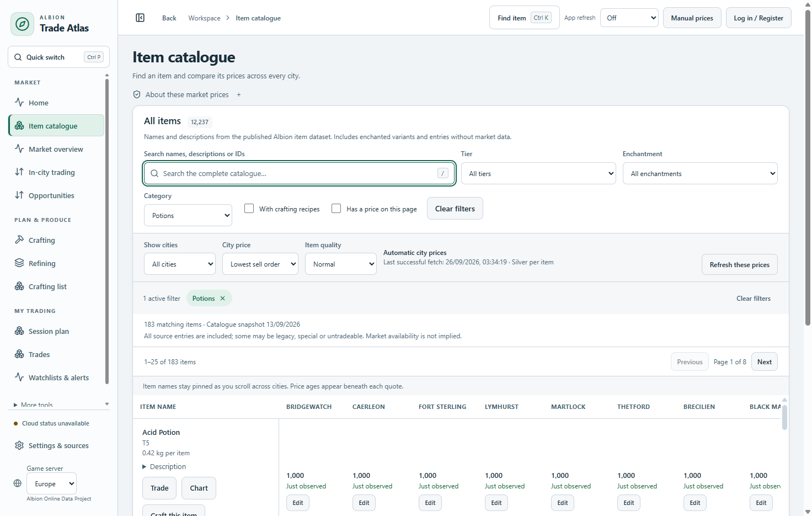Click the Clear filters button beside checkboxes
Viewport: 812px width, 516px height.
(455, 209)
